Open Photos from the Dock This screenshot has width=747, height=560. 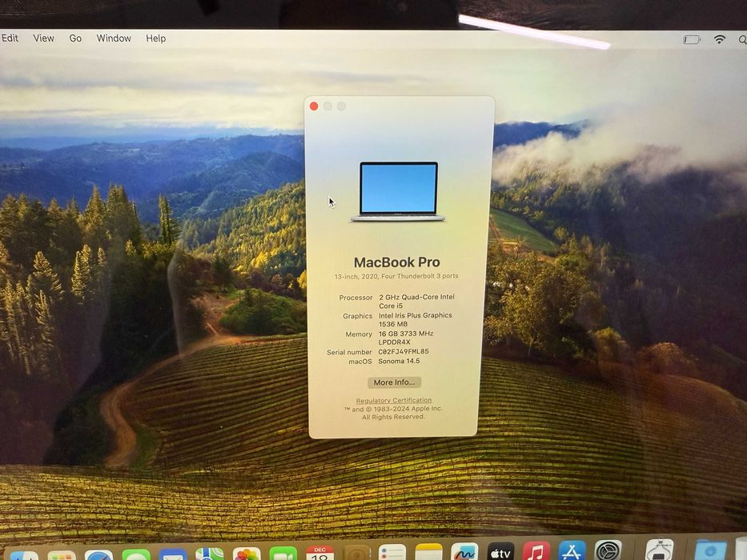coord(247,554)
